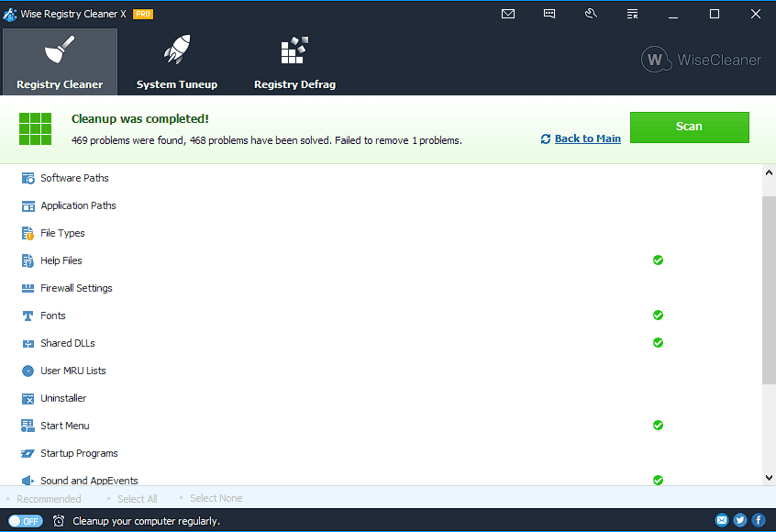Toggle the scheduled cleanup OFF switch

coord(26,521)
